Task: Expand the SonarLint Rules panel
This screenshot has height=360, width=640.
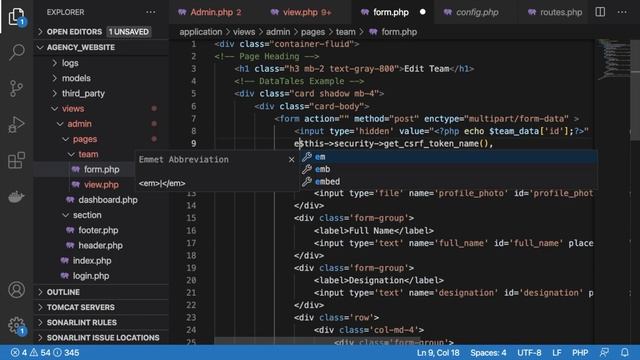Action: click(x=101, y=322)
